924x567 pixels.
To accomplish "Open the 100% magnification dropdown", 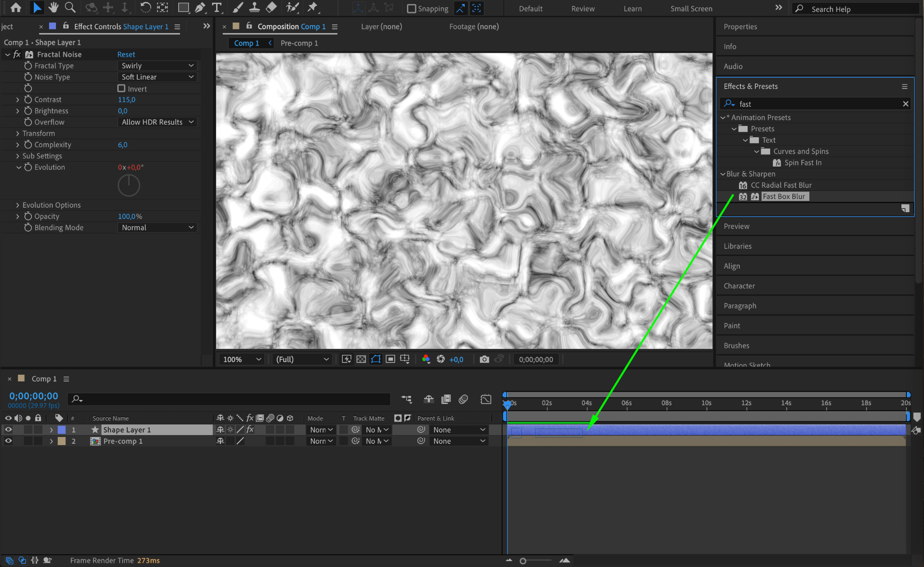I will (242, 359).
